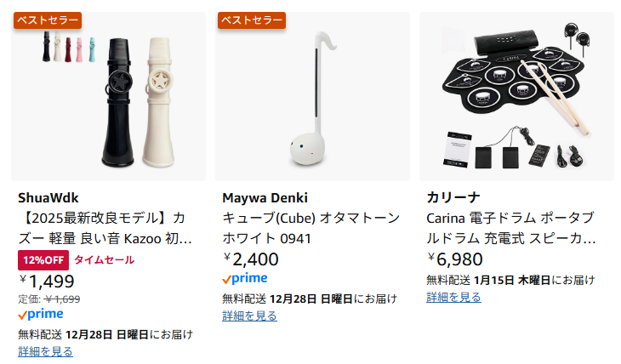Open the 2025 improved kazoo product title
621x364 pixels.
coord(105,228)
